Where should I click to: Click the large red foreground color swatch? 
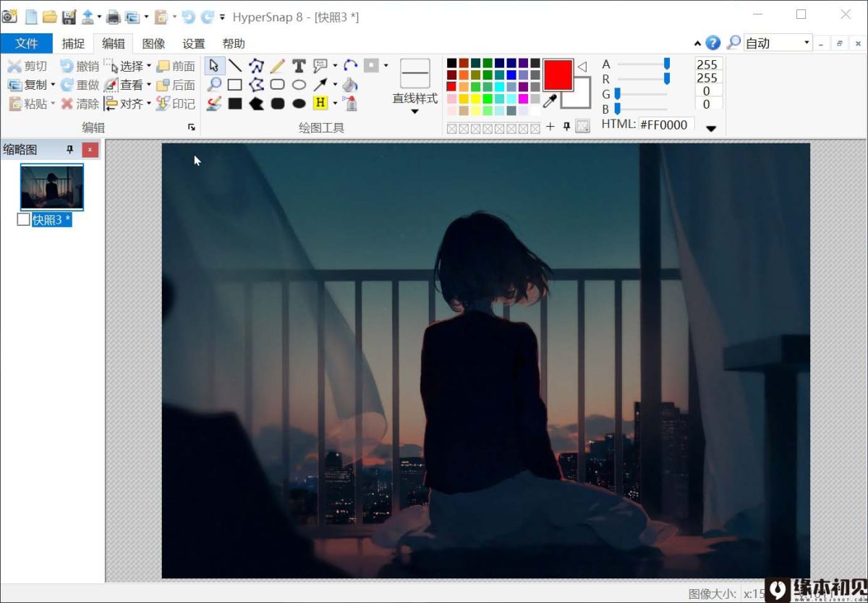(x=558, y=75)
